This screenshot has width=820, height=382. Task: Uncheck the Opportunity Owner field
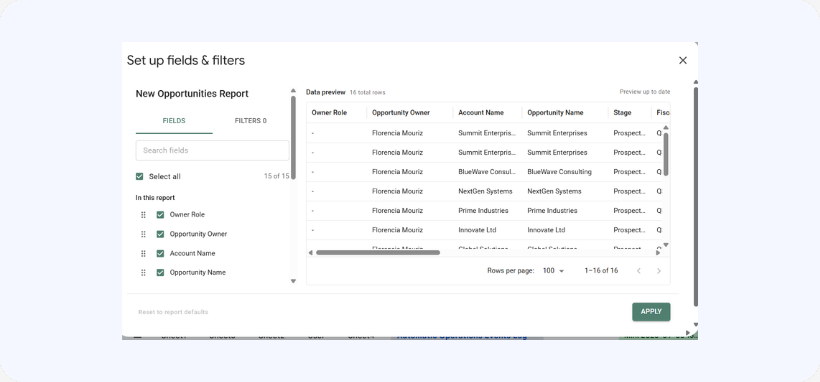tap(161, 234)
